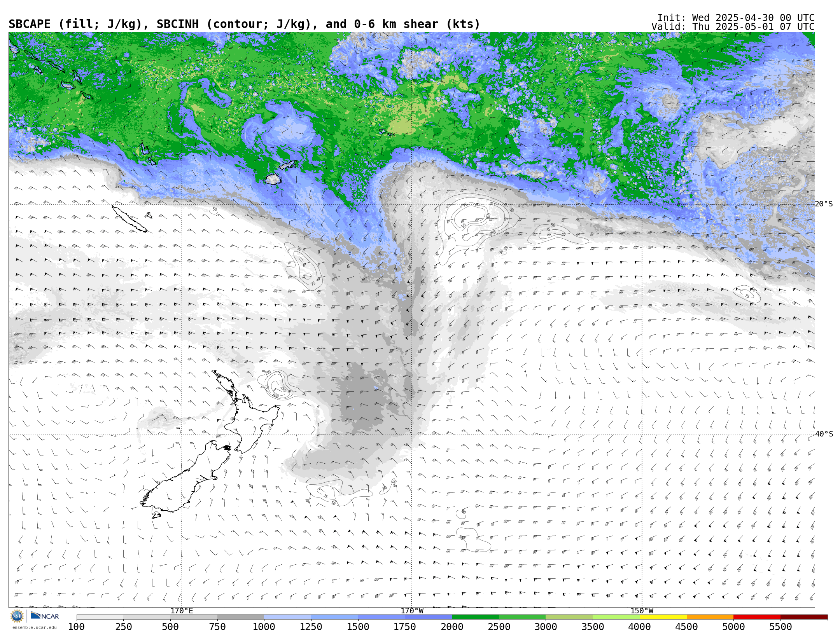Image resolution: width=840 pixels, height=632 pixels.
Task: Pick the orange 4500–5000 colorbar swatch
Action: (x=710, y=617)
